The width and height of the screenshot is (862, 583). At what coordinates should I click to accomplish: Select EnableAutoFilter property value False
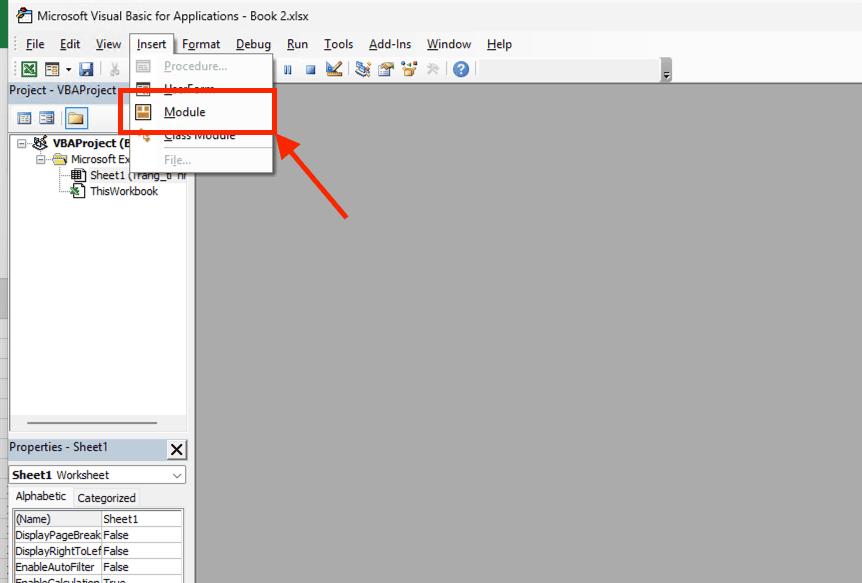tap(142, 567)
